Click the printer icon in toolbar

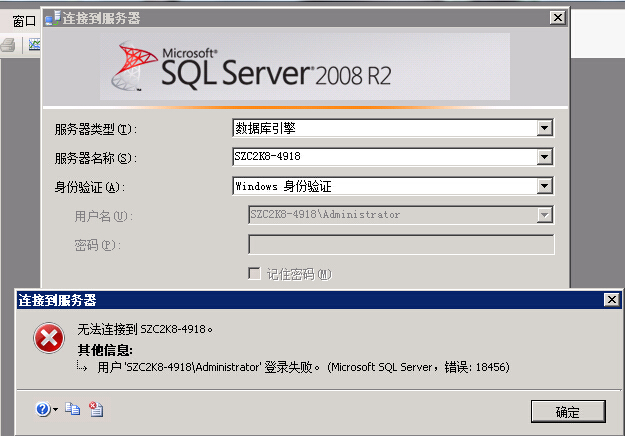click(x=8, y=44)
